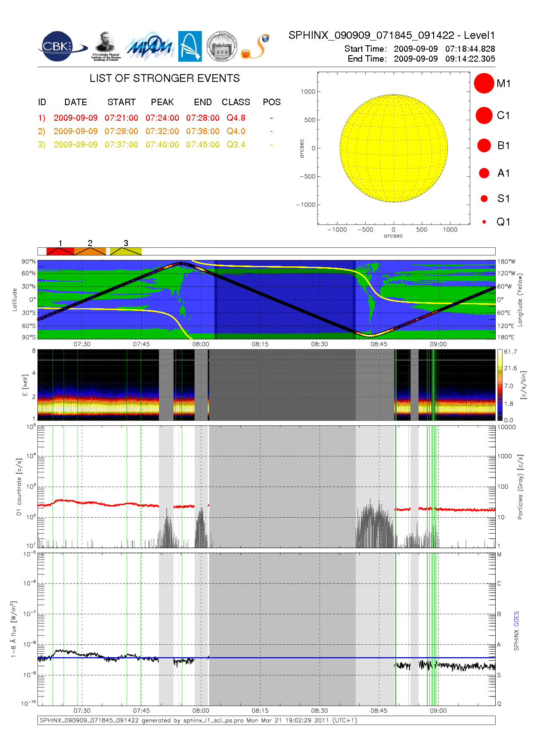Click the CLASS column header
The width and height of the screenshot is (534, 756).
236,102
